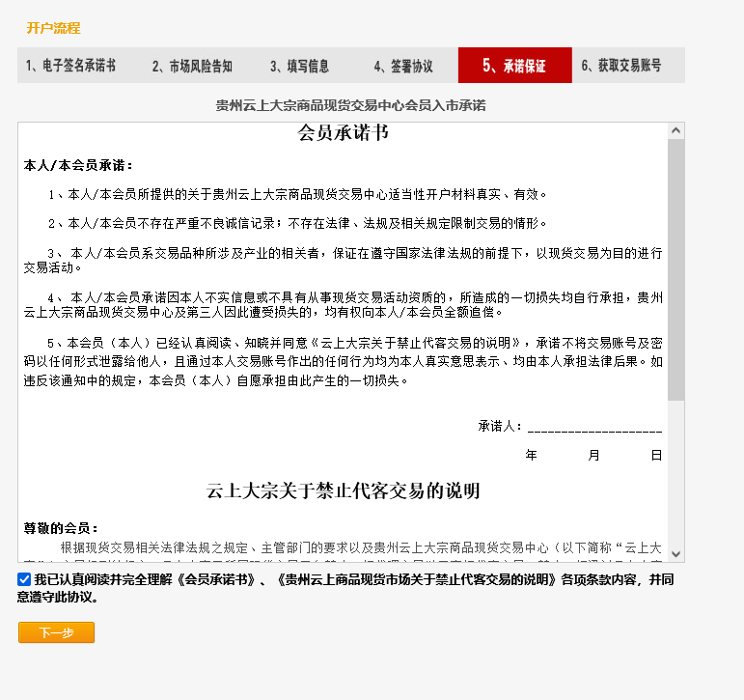Switch to step 4 签署协议
This screenshot has height=700, width=744.
pos(403,66)
